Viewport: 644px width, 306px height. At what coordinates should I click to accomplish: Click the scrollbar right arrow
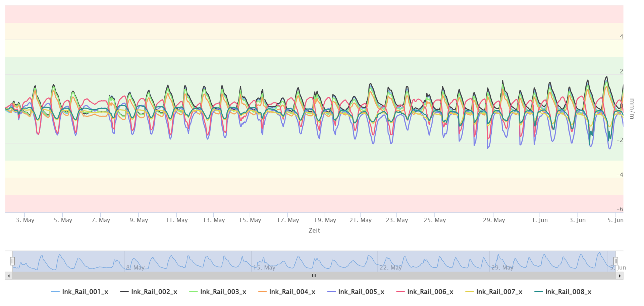pos(620,276)
